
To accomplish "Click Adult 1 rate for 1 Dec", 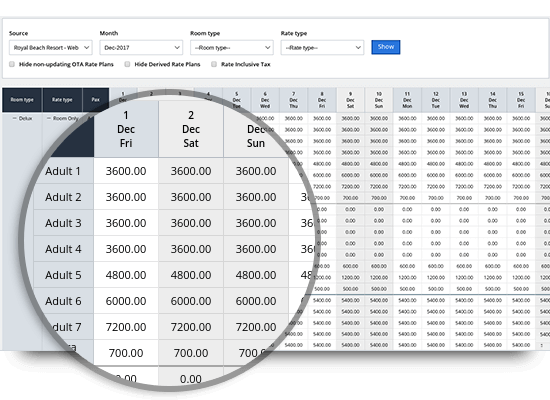I will click(x=126, y=171).
